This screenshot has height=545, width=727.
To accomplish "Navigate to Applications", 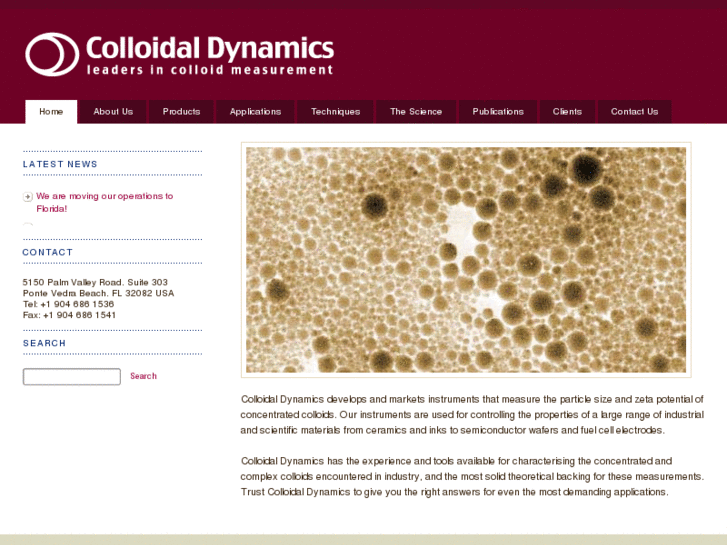I will (x=255, y=112).
